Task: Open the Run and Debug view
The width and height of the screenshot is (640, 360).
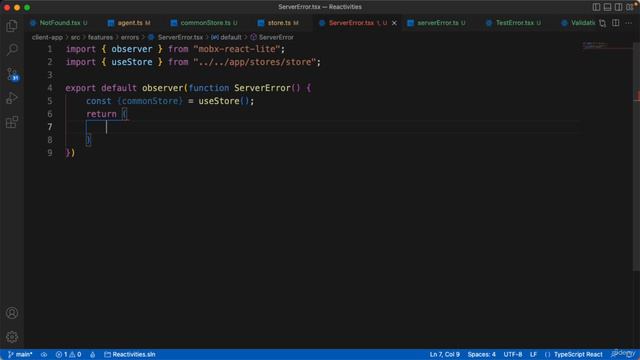Action: (x=12, y=98)
